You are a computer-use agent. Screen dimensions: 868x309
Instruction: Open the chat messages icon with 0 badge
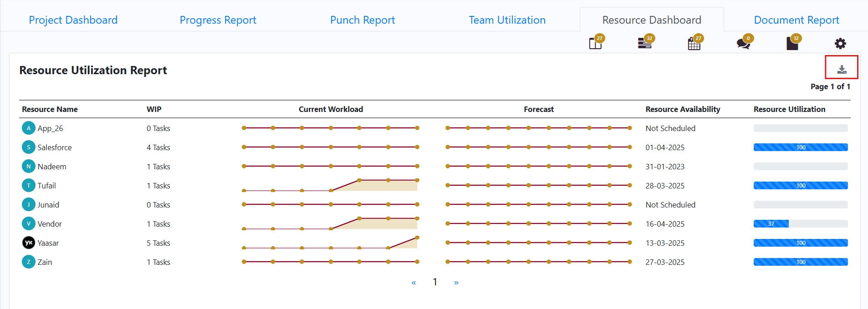[x=743, y=44]
